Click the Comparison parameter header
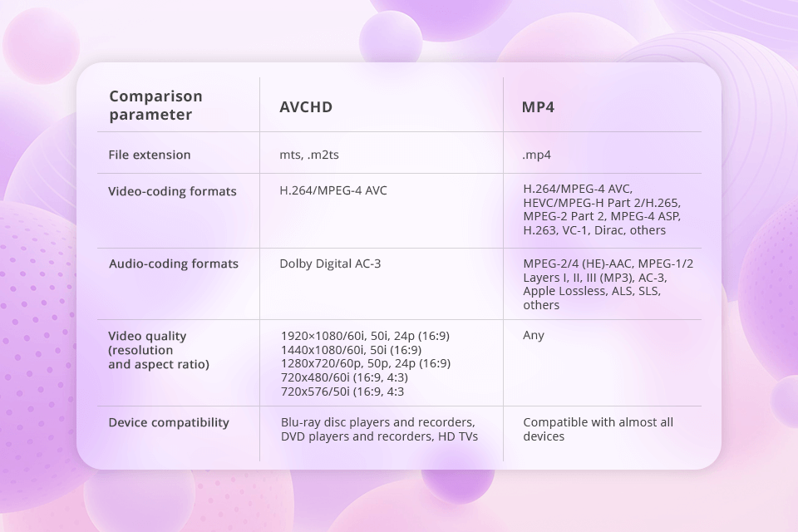The width and height of the screenshot is (798, 532). pyautogui.click(x=155, y=106)
